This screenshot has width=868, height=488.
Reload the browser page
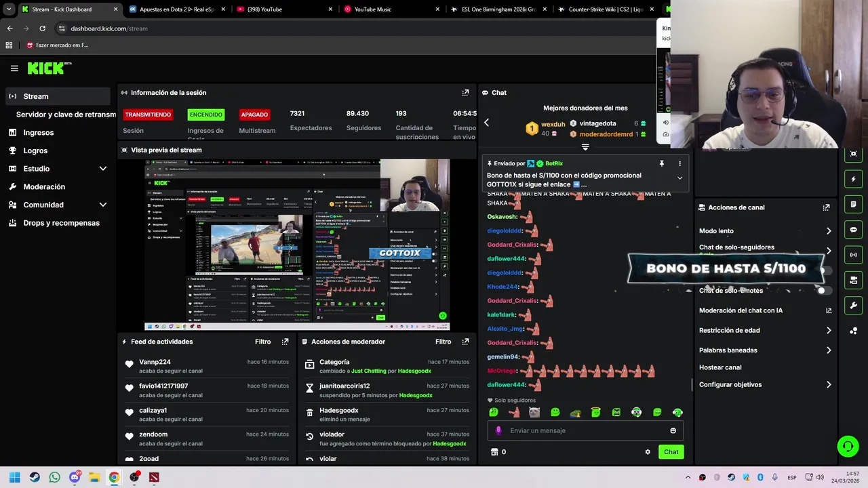coord(42,28)
